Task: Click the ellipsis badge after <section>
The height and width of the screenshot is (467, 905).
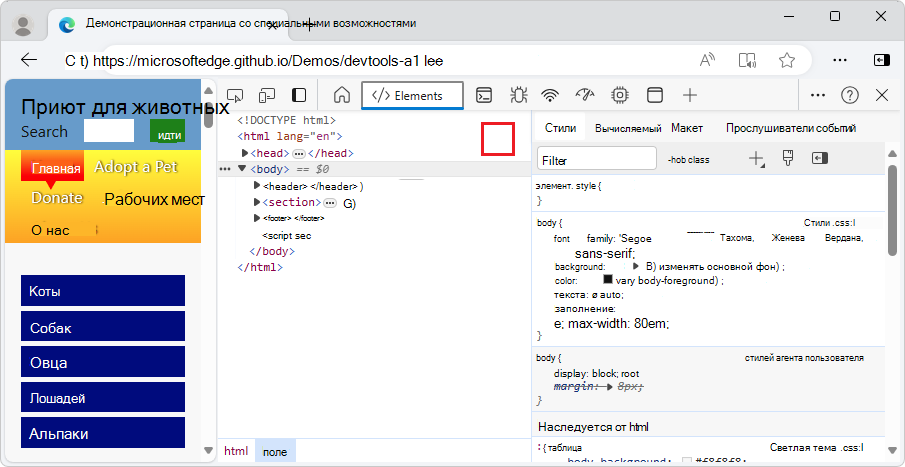Action: coord(330,203)
